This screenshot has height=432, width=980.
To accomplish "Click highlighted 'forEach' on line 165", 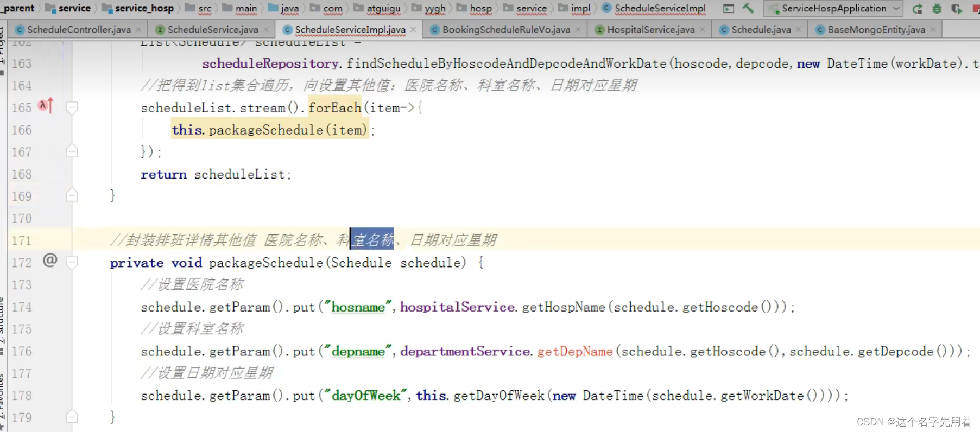I will click(335, 108).
